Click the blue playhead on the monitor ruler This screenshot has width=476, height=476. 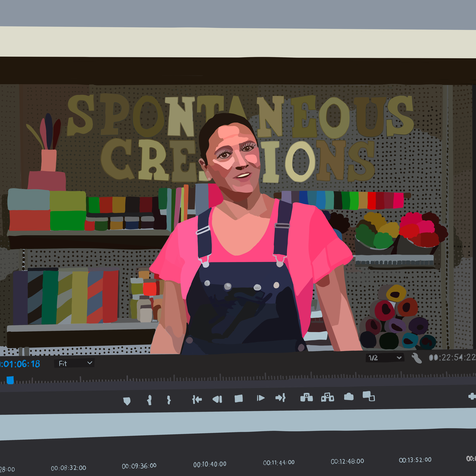tap(10, 380)
